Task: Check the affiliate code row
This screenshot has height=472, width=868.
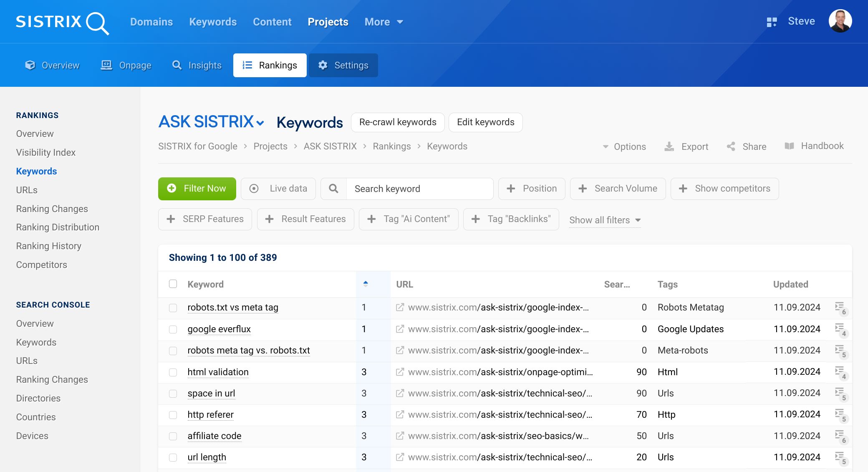Action: [173, 436]
